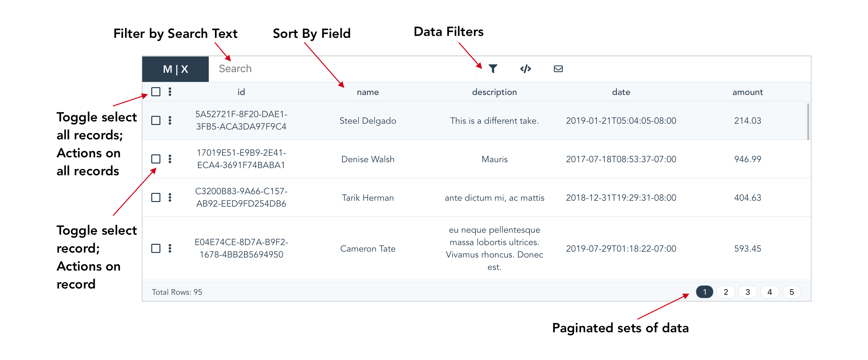The image size is (868, 360).
Task: Go to page 2 of results
Action: [726, 292]
